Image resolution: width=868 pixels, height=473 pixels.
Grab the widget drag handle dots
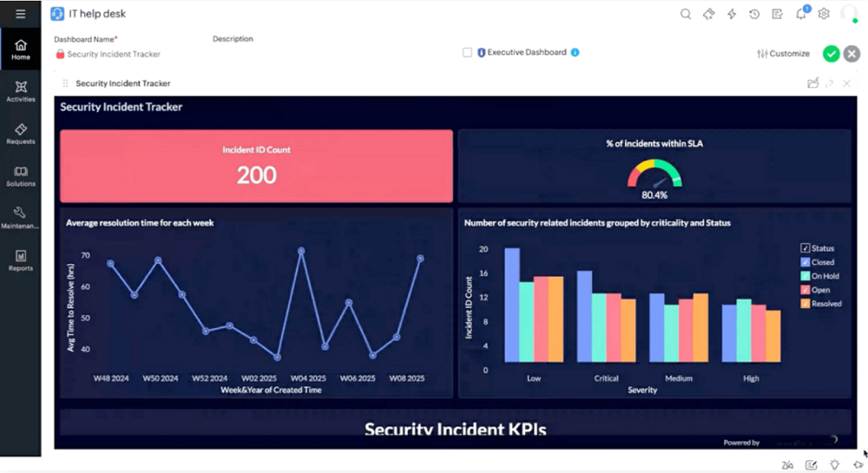65,83
